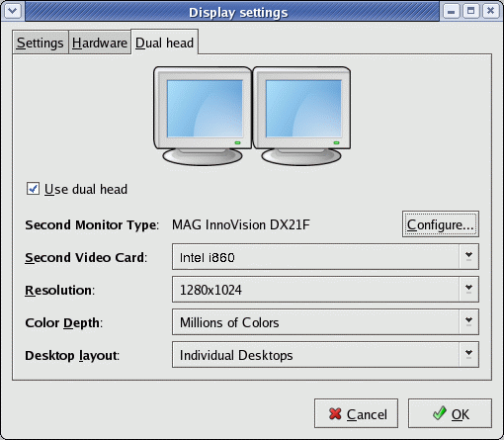Switch to the Settings tab
504x440 pixels.
pos(41,43)
